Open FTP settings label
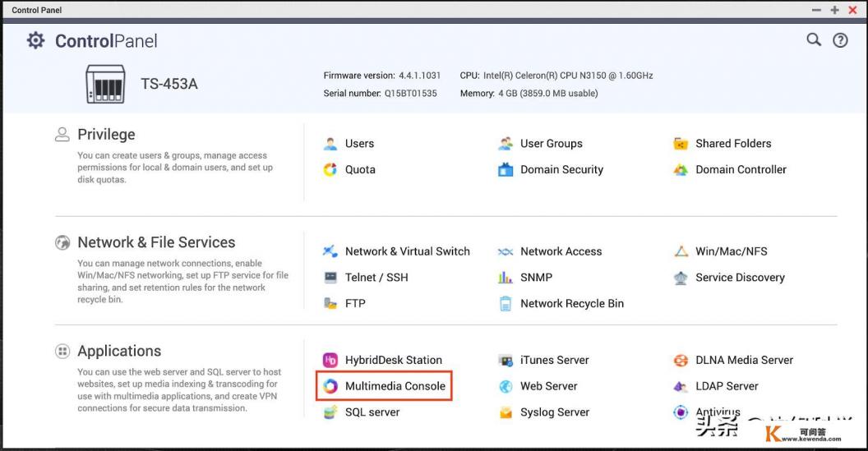868x451 pixels. [x=355, y=303]
